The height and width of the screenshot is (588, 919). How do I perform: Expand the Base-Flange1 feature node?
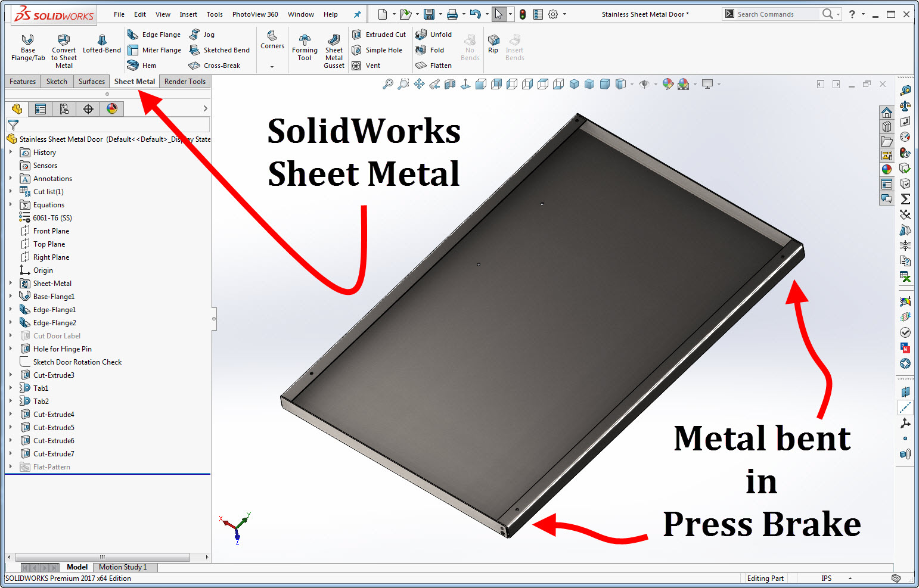point(11,296)
